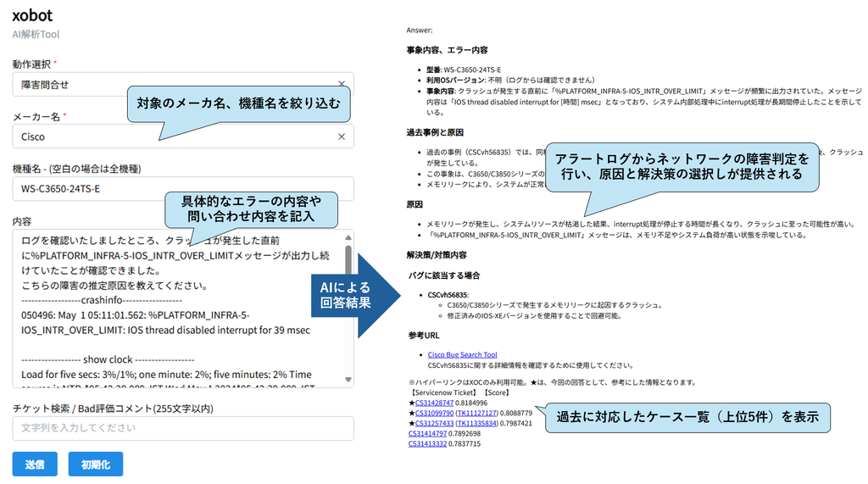Clear the 動作選択 selection with X icon

(342, 85)
